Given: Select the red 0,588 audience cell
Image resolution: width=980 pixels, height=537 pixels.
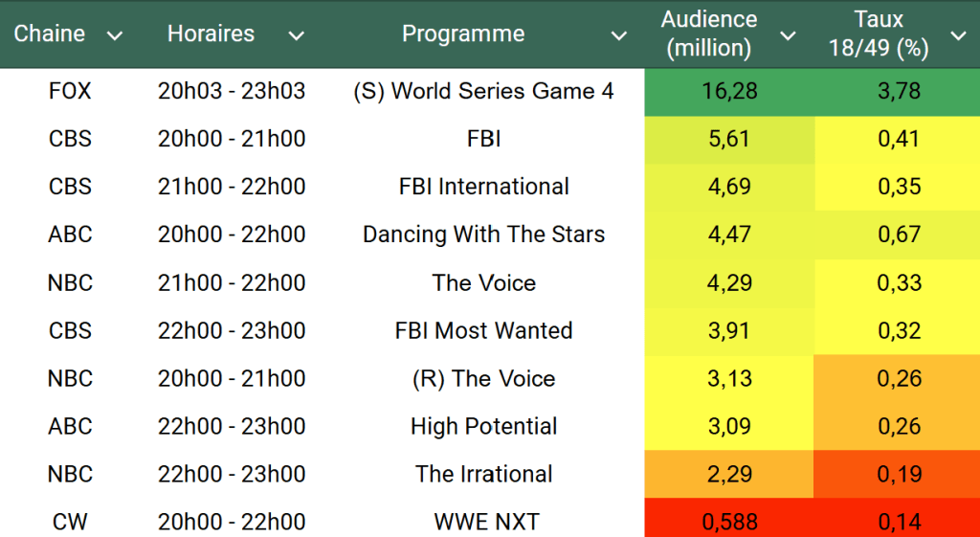Looking at the screenshot, I should pyautogui.click(x=728, y=522).
